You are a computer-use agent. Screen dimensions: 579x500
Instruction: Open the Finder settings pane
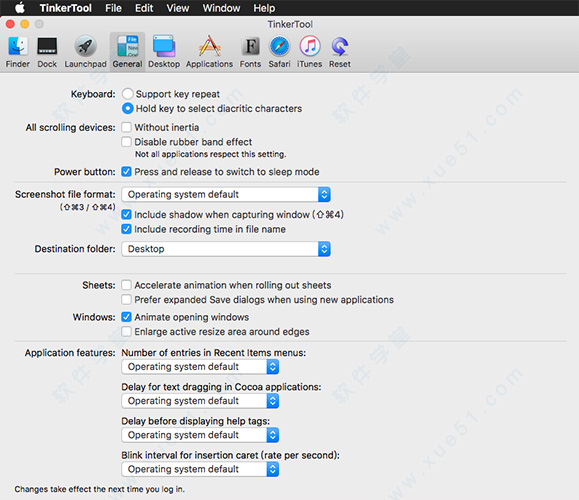pos(17,52)
